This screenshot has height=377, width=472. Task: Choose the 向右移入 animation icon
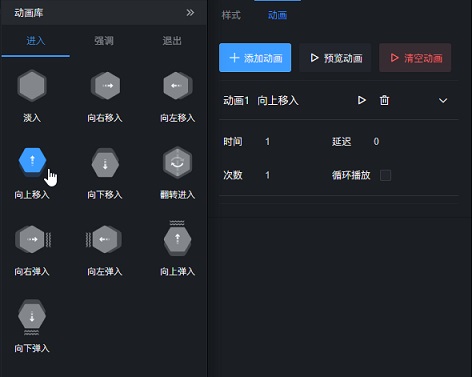[x=105, y=86]
